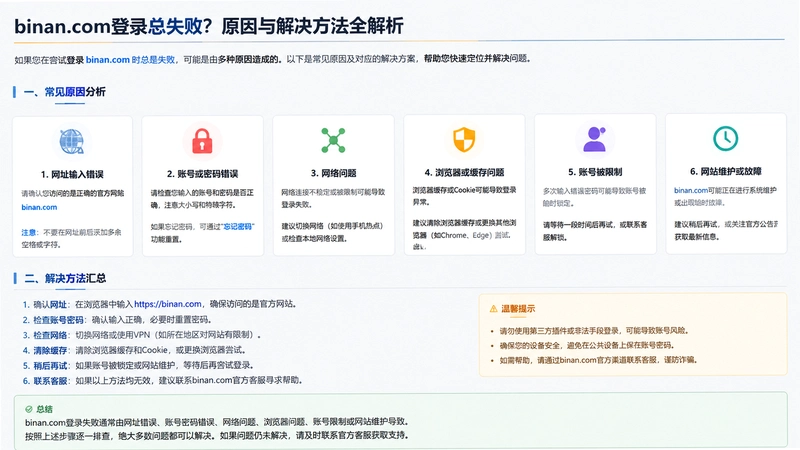Viewport: 800px width, 450px height.
Task: Click the teal clock icon
Action: [726, 138]
